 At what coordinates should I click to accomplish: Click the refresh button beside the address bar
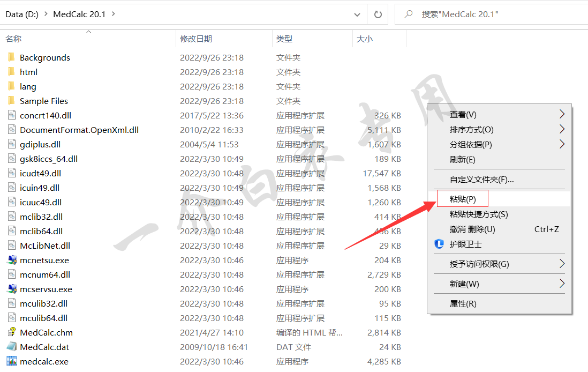378,14
